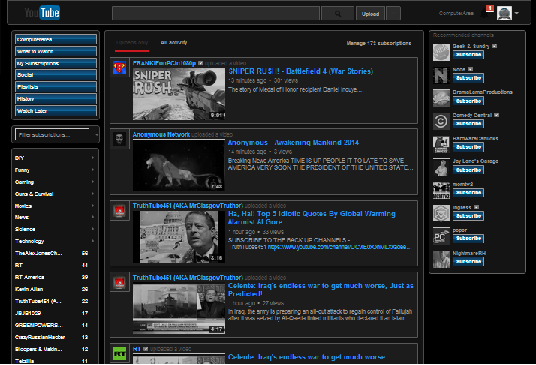The height and width of the screenshot is (365, 536).
Task: Open the N logo recommended channel
Action: point(441,75)
